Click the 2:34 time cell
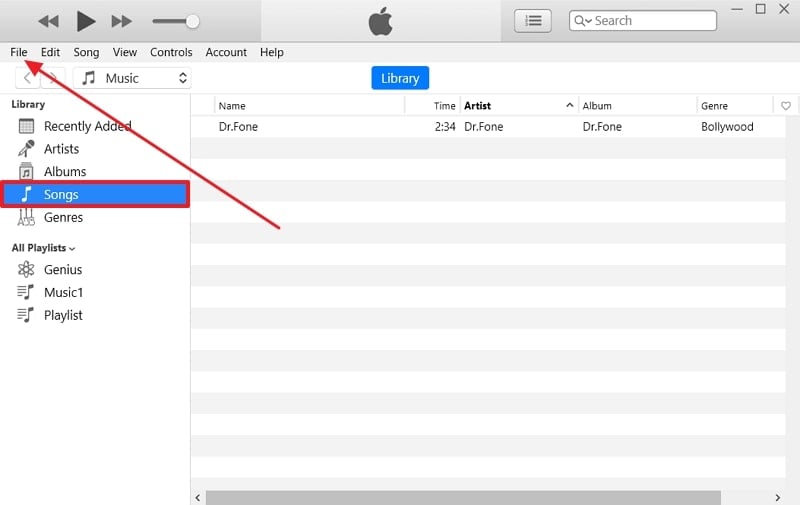The image size is (800, 505). point(445,127)
